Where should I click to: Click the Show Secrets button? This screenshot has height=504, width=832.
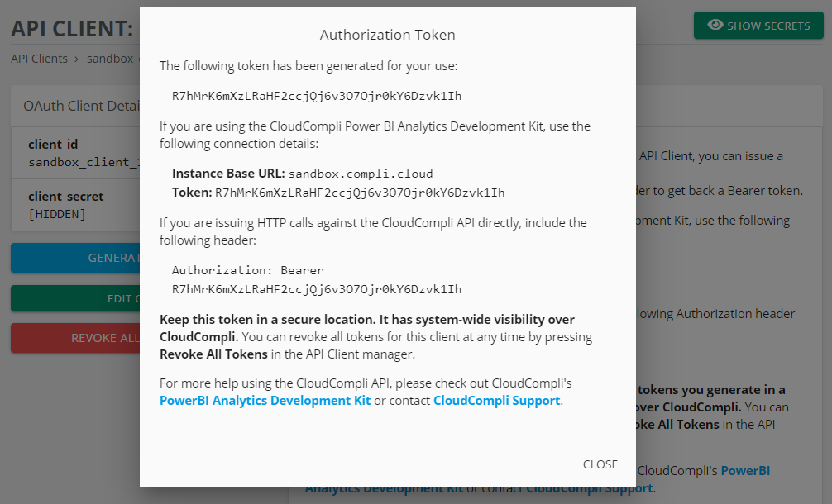tap(758, 26)
